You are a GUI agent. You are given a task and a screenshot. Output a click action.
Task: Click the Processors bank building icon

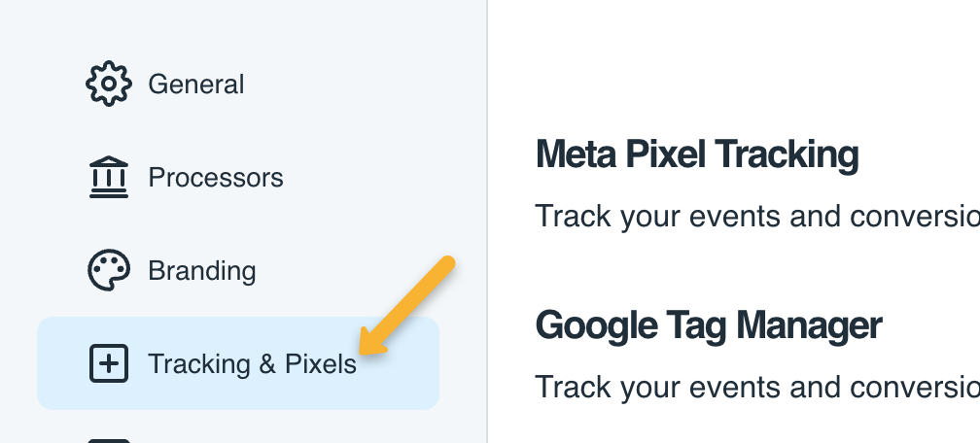pos(108,178)
